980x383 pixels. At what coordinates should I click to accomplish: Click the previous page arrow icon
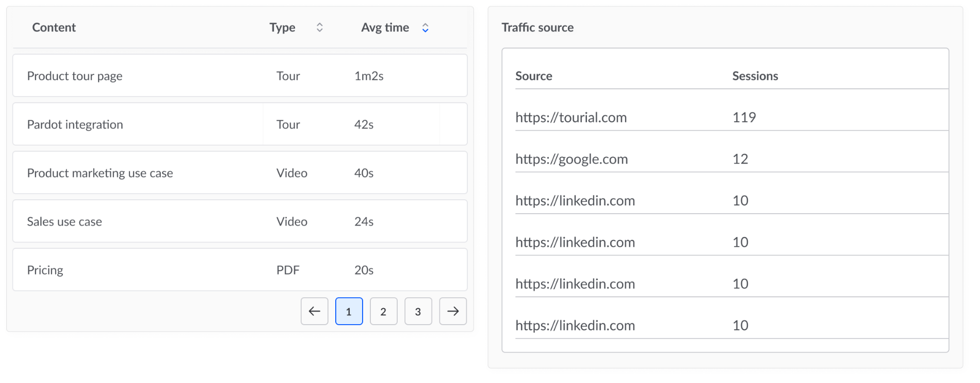(314, 311)
